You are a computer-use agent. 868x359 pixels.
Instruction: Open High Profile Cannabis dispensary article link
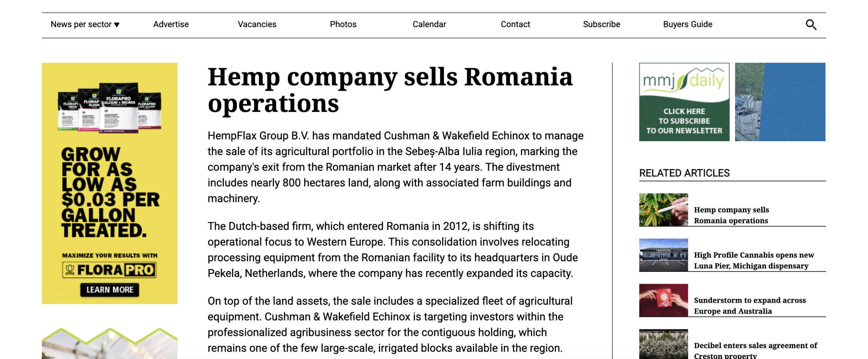pos(753,260)
